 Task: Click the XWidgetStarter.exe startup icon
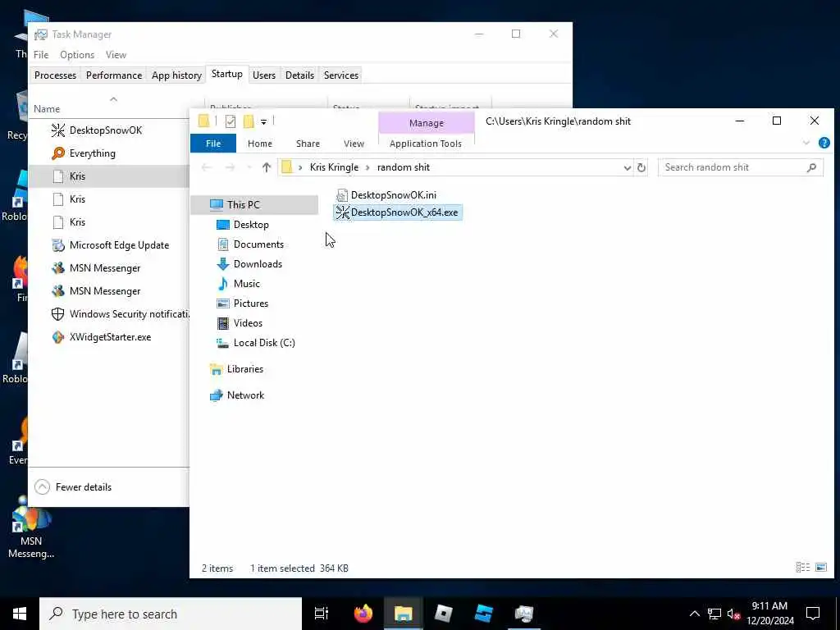pos(58,337)
